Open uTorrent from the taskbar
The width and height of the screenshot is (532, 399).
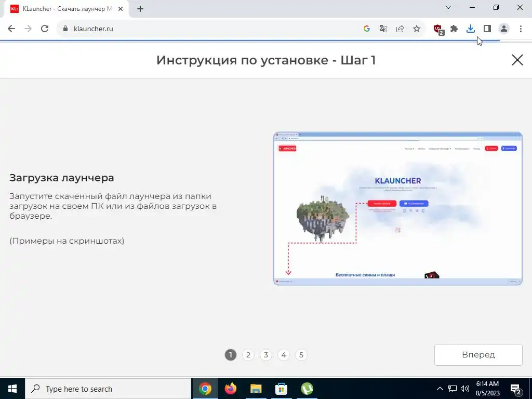pos(307,389)
